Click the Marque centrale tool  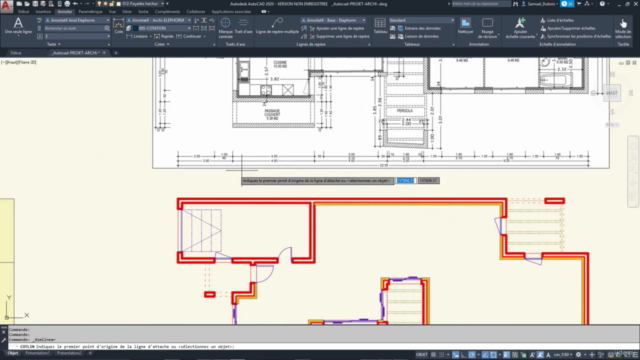(225, 28)
